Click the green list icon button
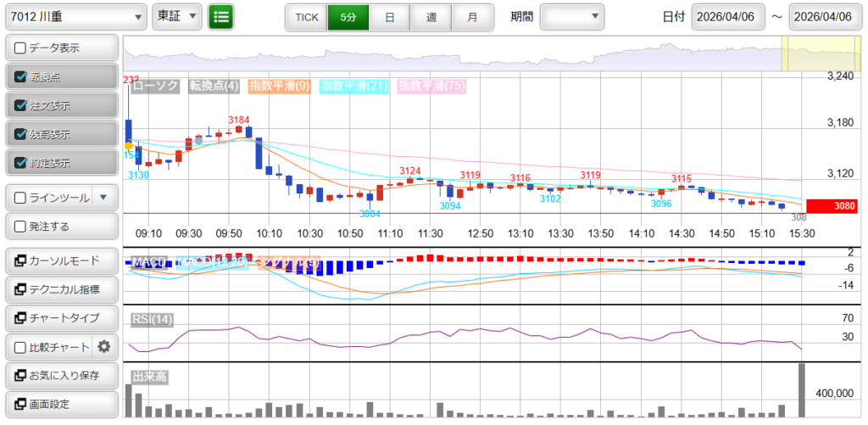 221,16
